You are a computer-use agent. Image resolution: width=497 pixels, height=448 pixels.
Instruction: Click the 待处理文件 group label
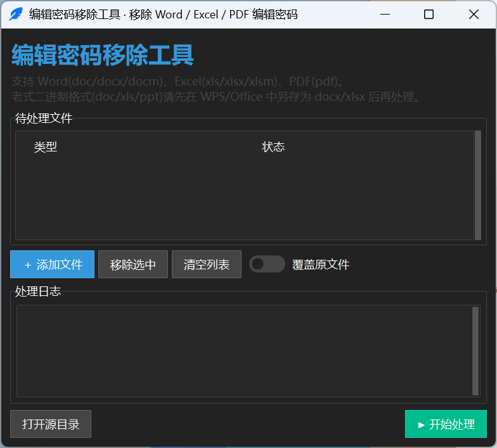point(44,118)
